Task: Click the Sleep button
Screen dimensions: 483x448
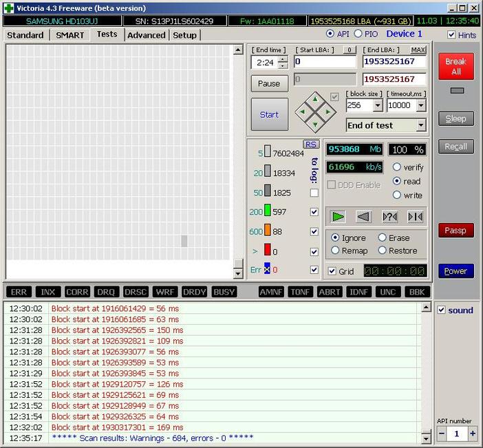Action: [456, 118]
